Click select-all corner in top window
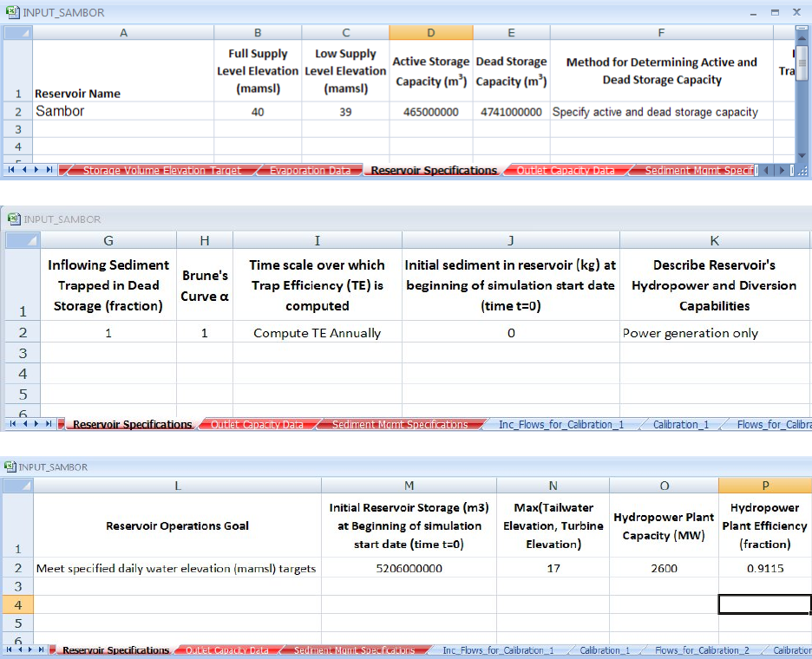Viewport: 812px width, 659px height. click(x=18, y=33)
